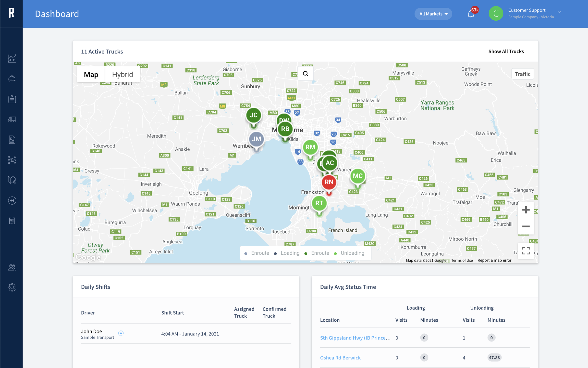The height and width of the screenshot is (368, 588).
Task: Select the AC truck marker
Action: (x=330, y=163)
